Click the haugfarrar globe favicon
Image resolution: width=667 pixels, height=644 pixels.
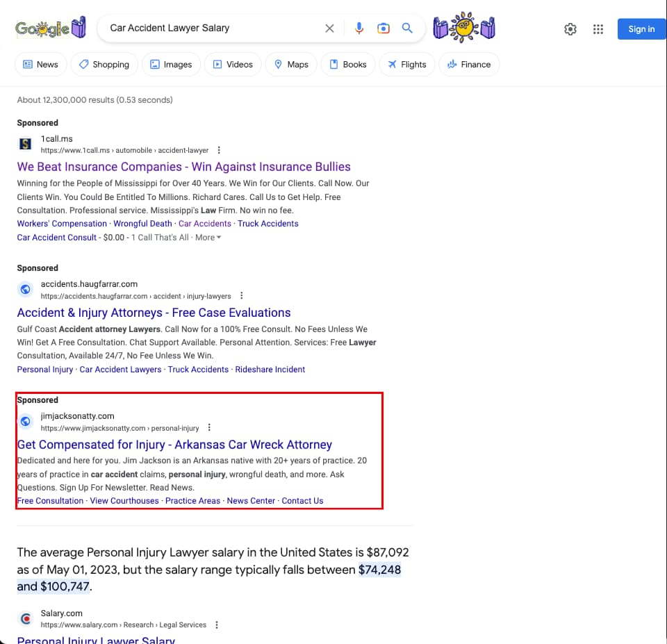(x=26, y=289)
